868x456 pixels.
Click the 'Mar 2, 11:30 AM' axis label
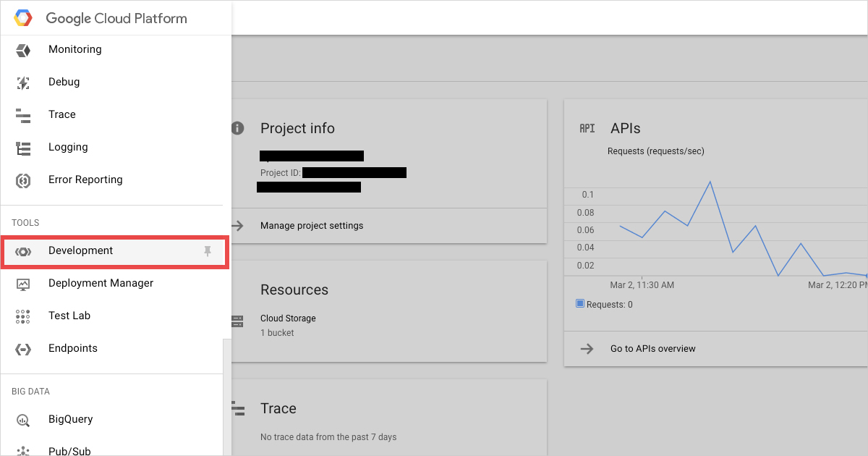(x=642, y=285)
